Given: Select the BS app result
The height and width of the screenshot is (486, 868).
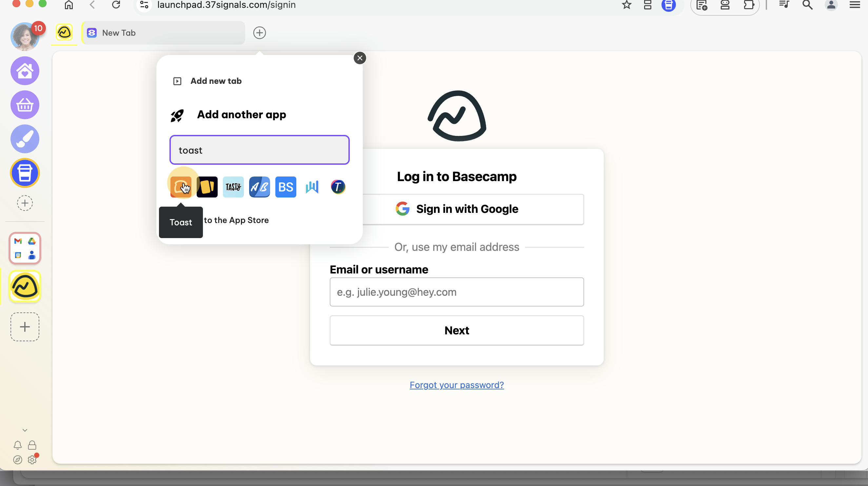Looking at the screenshot, I should 286,187.
